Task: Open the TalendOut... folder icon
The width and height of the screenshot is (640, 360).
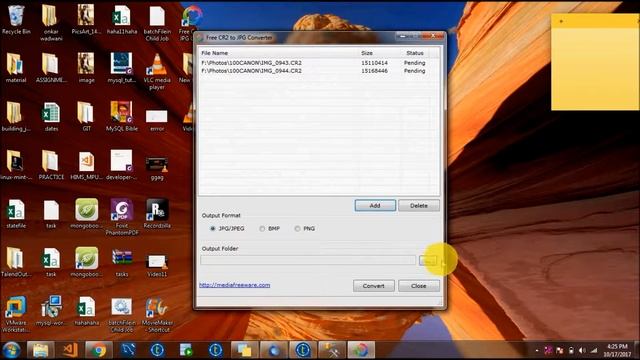Action: pos(16,262)
